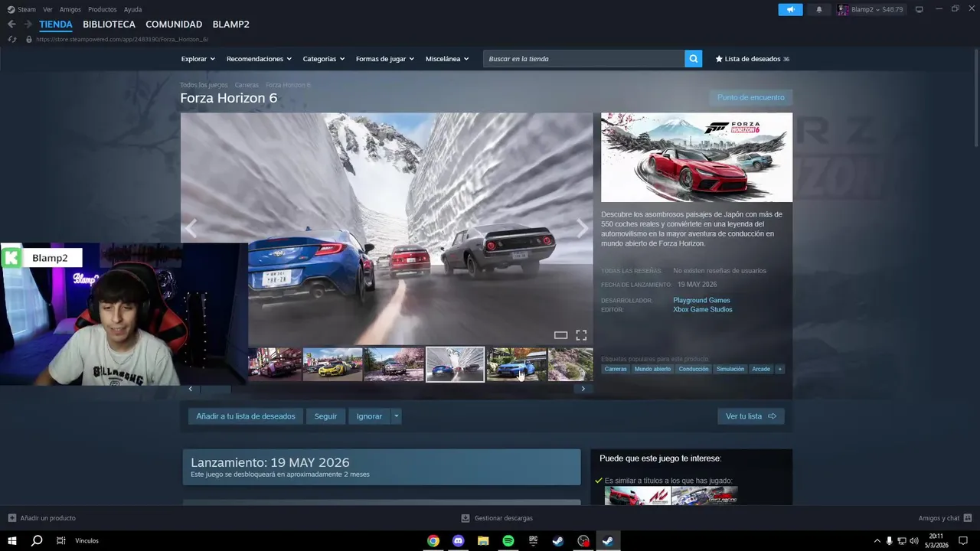
Task: Expand the Ignorar options arrow
Action: click(x=396, y=416)
